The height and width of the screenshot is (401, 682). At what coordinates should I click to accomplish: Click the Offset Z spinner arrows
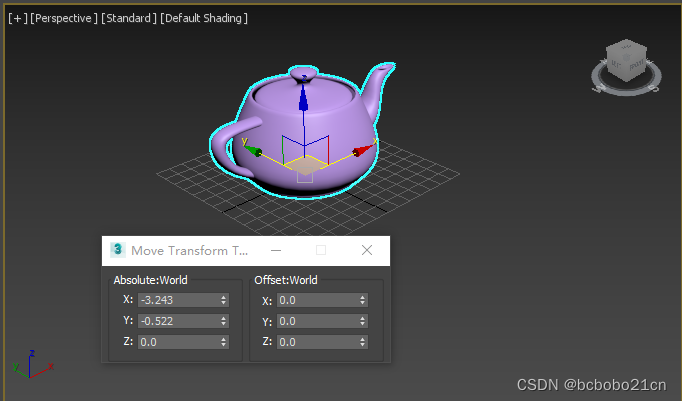(x=363, y=342)
